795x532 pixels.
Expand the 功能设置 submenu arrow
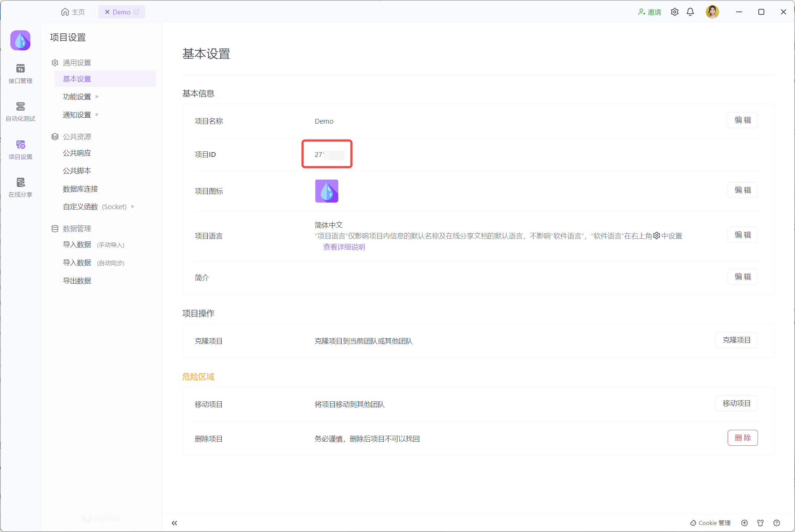pos(97,97)
